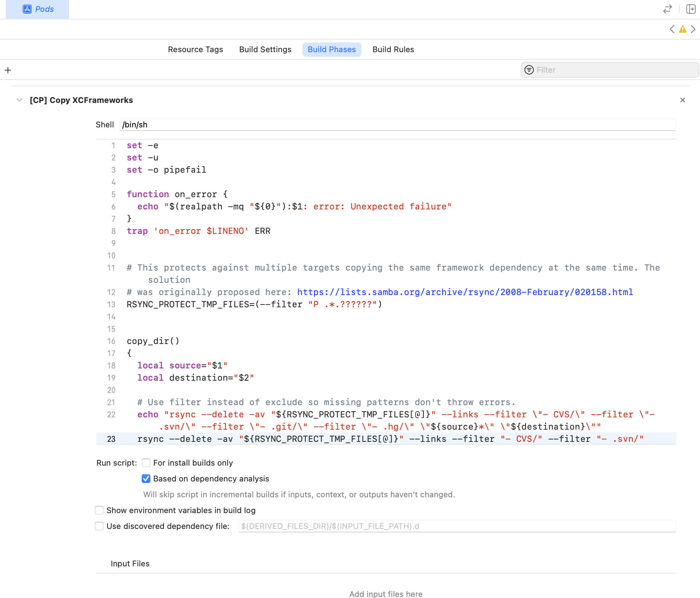Open the Build Settings tab
The image size is (700, 598).
[x=265, y=49]
